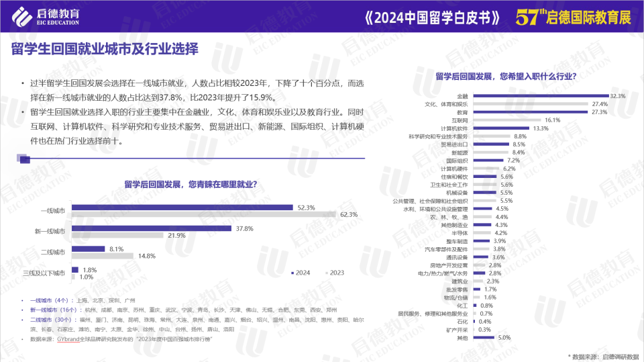Click the 52.3% value for 一线城市

[306, 208]
